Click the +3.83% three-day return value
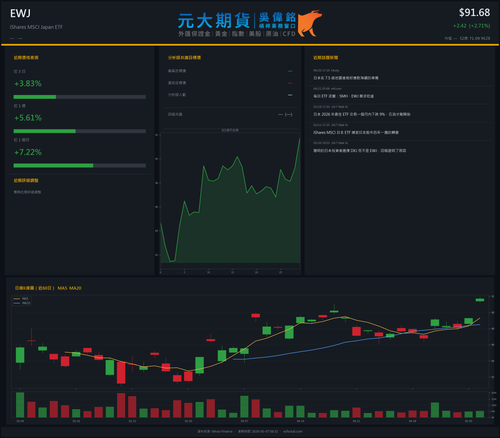This screenshot has width=500, height=438. (x=28, y=83)
